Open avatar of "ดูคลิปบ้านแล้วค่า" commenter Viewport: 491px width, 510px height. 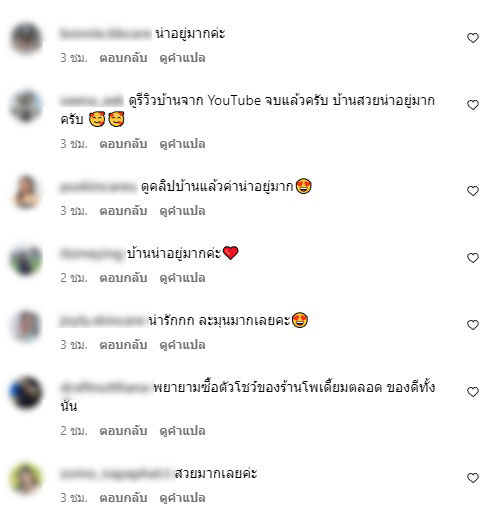tap(26, 191)
